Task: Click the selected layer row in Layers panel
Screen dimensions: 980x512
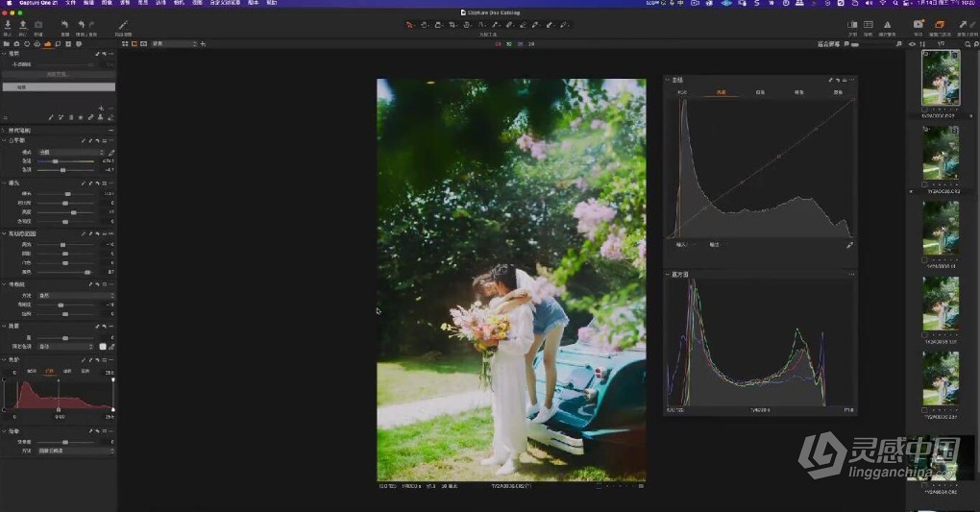Action: click(58, 86)
